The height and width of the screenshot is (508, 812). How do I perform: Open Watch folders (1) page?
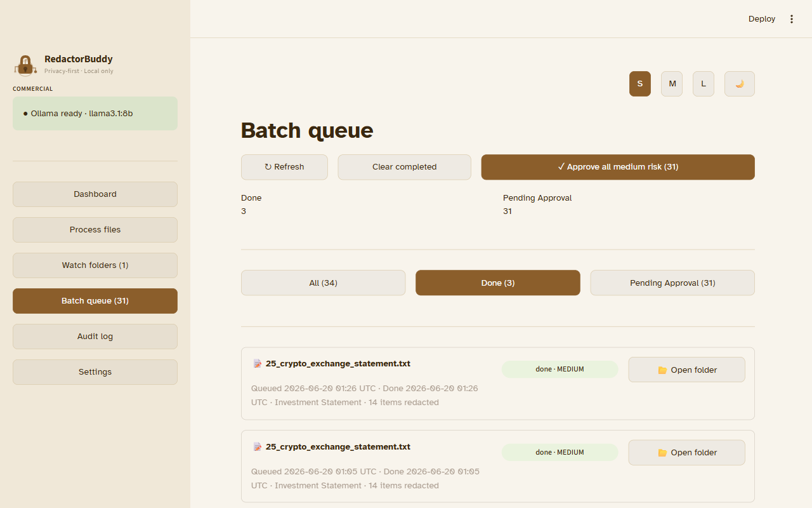point(95,265)
